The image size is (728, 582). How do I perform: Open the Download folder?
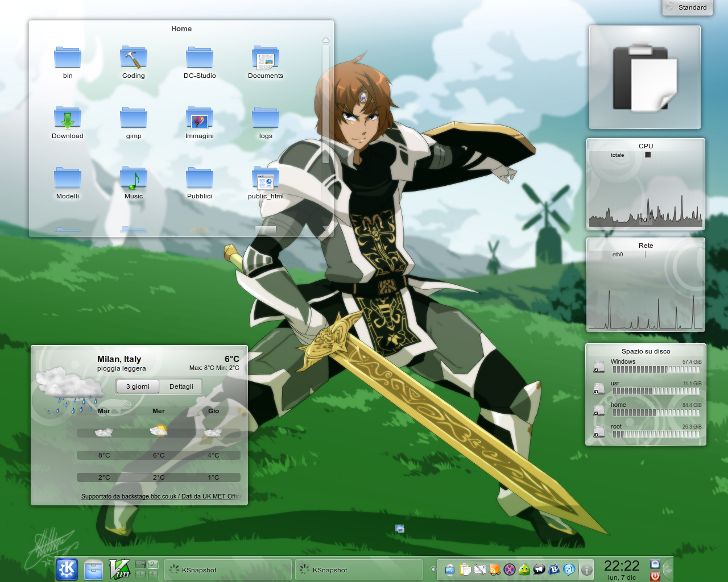coord(68,119)
